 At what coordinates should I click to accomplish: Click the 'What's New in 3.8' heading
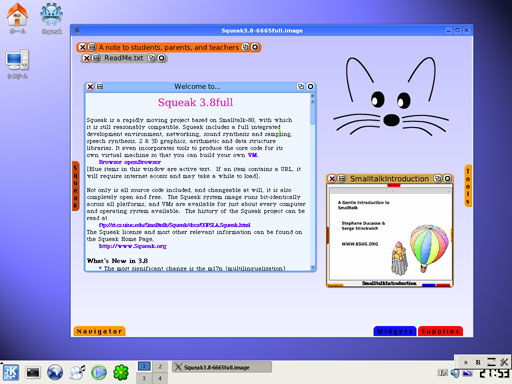pyautogui.click(x=117, y=261)
